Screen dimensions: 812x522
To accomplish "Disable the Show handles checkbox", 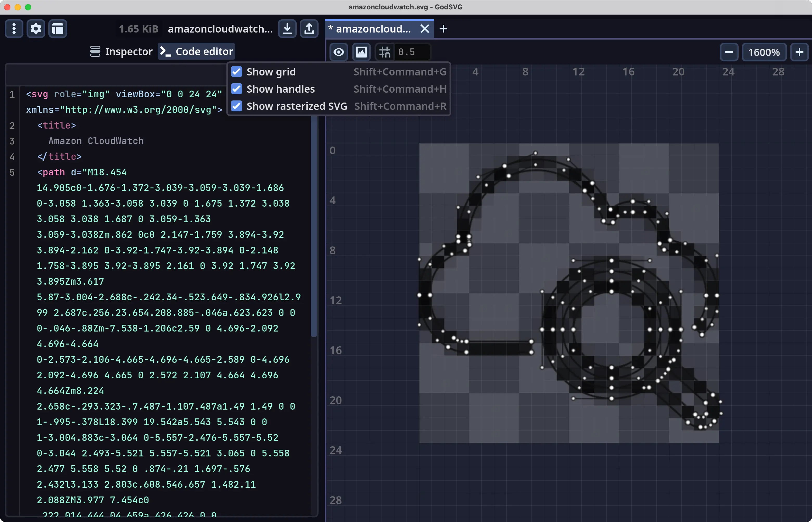I will 237,89.
